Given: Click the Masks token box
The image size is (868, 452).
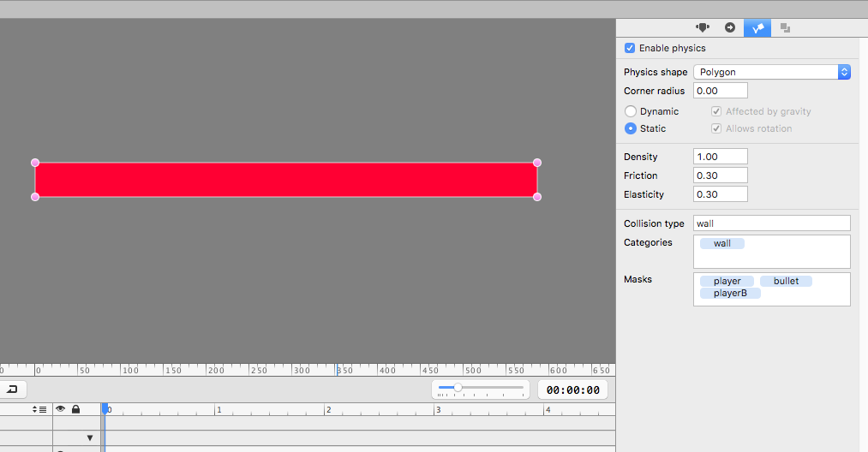Looking at the screenshot, I should 772,289.
